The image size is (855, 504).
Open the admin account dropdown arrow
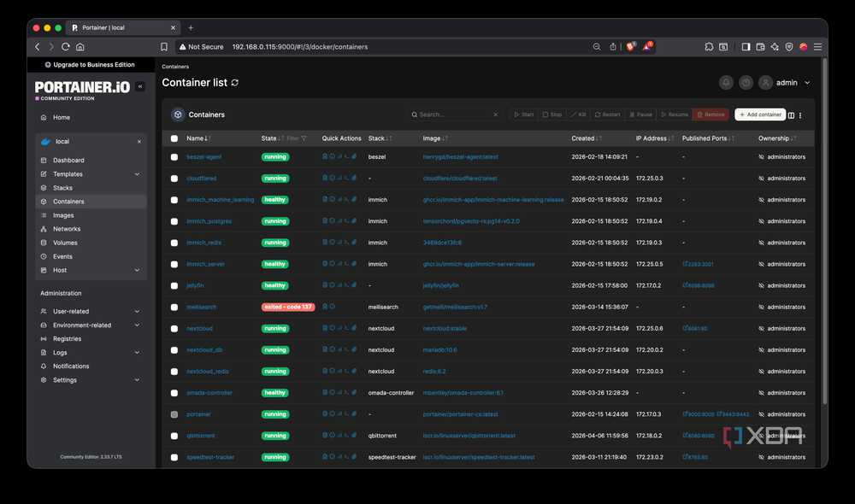point(807,83)
